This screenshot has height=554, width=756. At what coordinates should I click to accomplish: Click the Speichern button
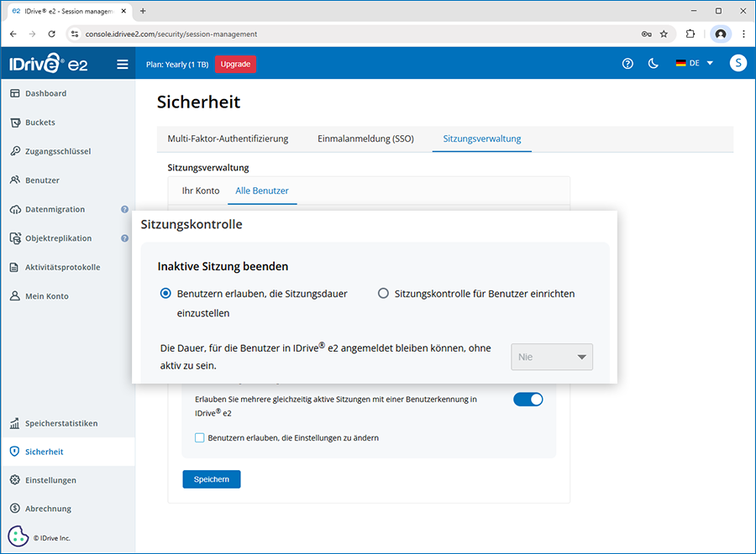(212, 479)
